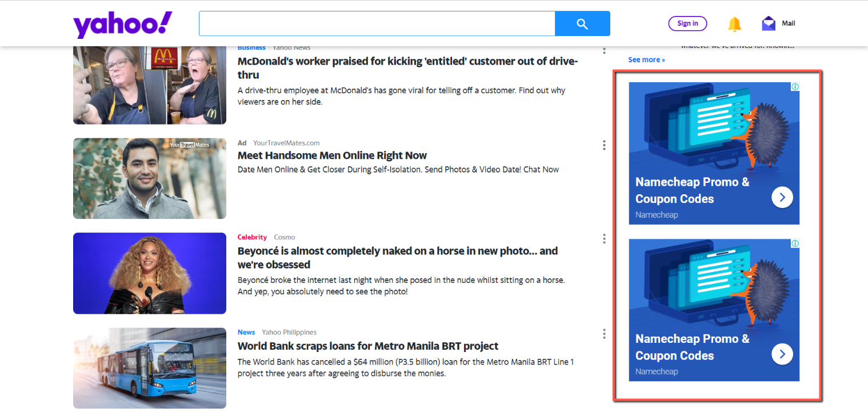Image resolution: width=868 pixels, height=412 pixels.
Task: Open Meet Handsome Men Online Right Now headline
Action: tap(332, 155)
